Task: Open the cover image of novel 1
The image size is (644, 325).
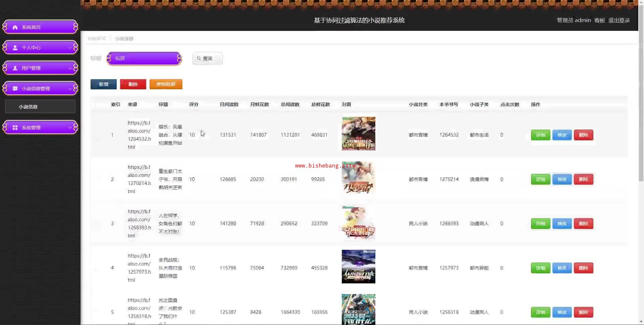Action: coord(358,134)
